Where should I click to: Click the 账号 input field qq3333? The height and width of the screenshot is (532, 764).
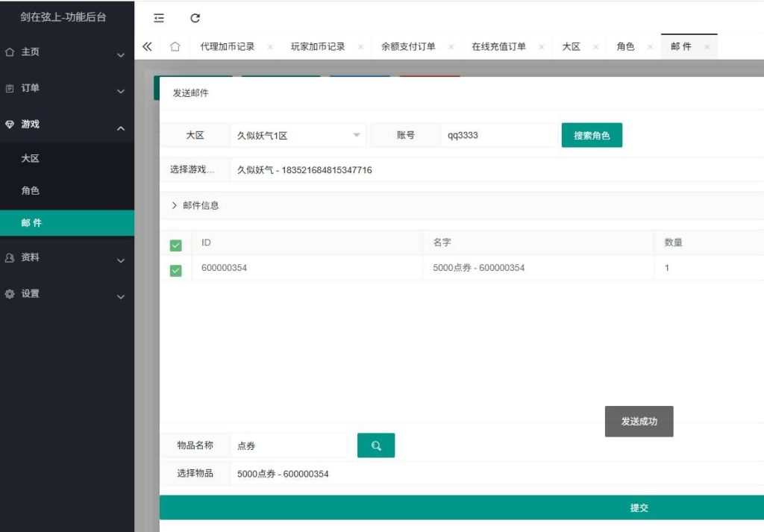[x=498, y=136]
